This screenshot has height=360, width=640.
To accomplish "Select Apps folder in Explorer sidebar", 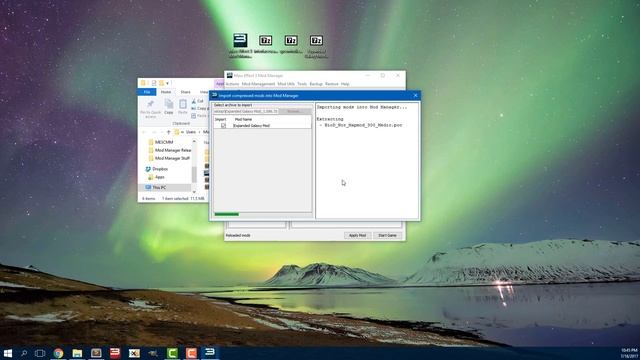I will [156, 177].
